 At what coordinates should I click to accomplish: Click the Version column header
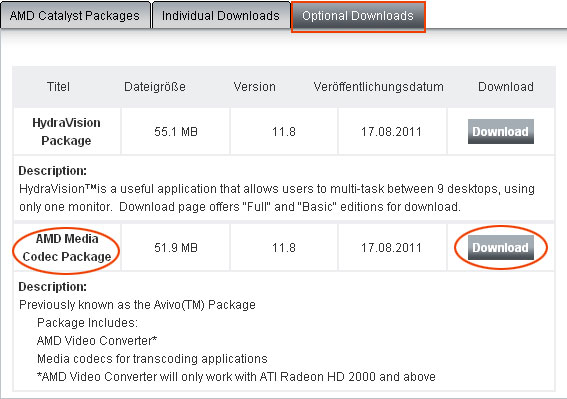[255, 87]
